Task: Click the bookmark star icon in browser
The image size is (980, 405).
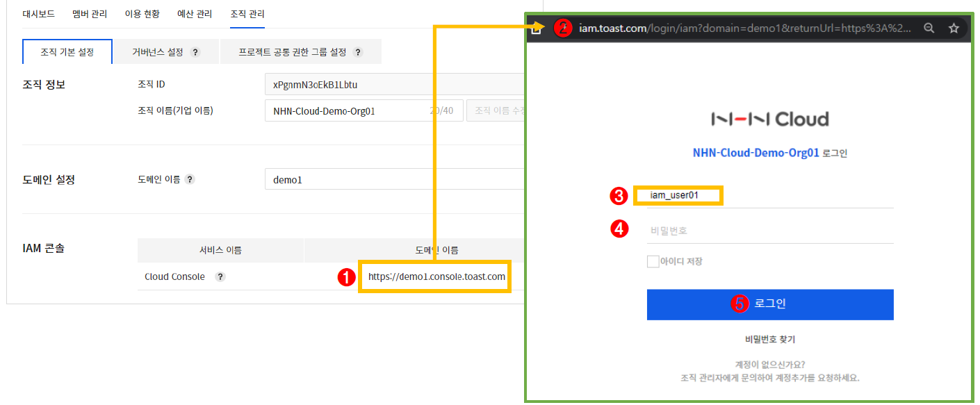Action: pyautogui.click(x=954, y=28)
